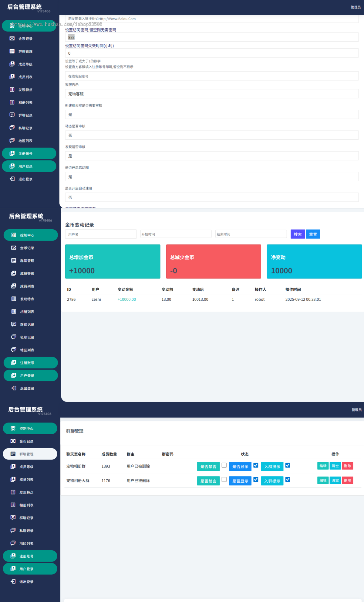
Task: Click the 金币记录 icon in the topmost sidebar
Action: pyautogui.click(x=12, y=39)
